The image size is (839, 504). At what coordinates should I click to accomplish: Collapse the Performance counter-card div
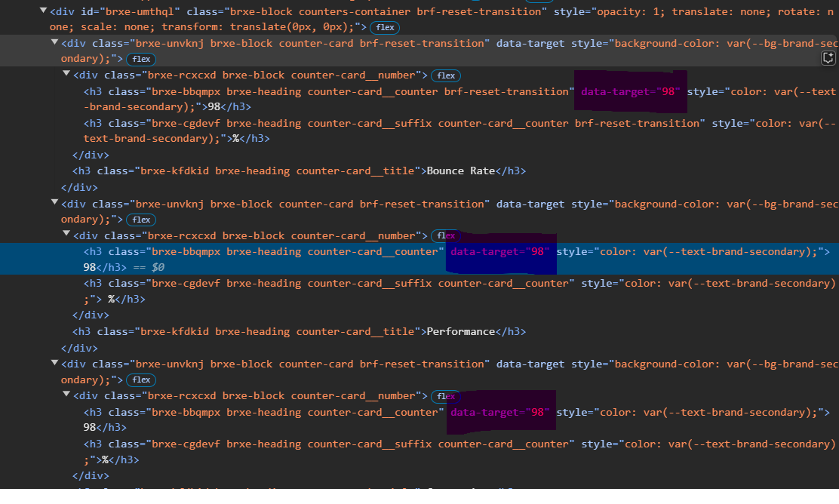(x=54, y=203)
